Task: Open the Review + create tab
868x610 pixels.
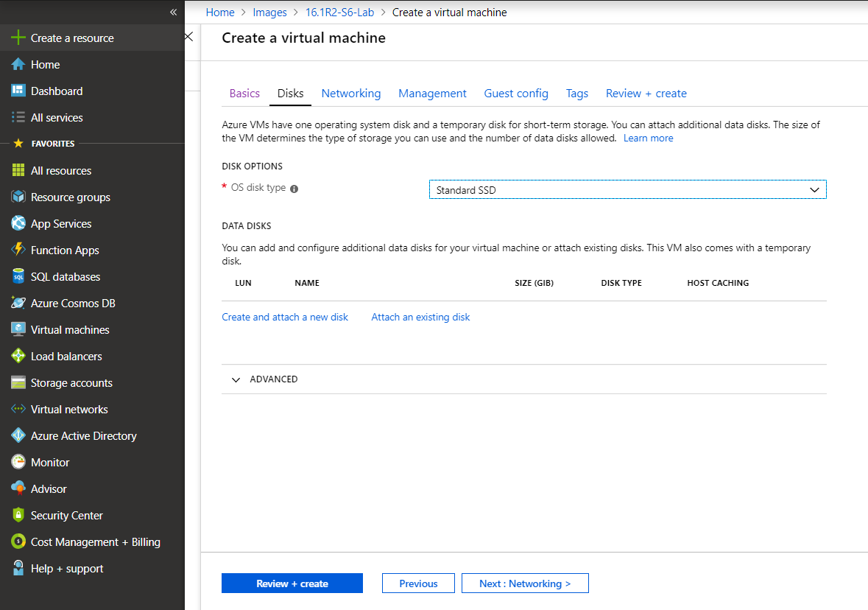Action: pos(646,93)
